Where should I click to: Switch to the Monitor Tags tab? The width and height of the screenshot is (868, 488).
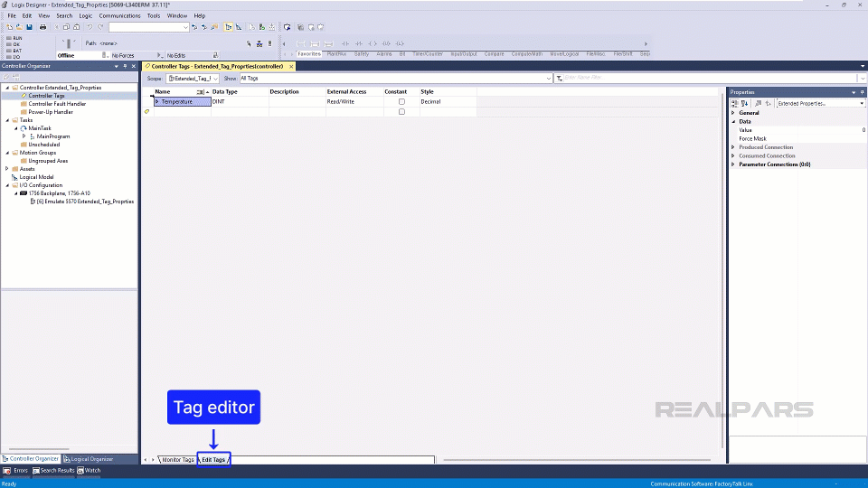[x=178, y=460]
